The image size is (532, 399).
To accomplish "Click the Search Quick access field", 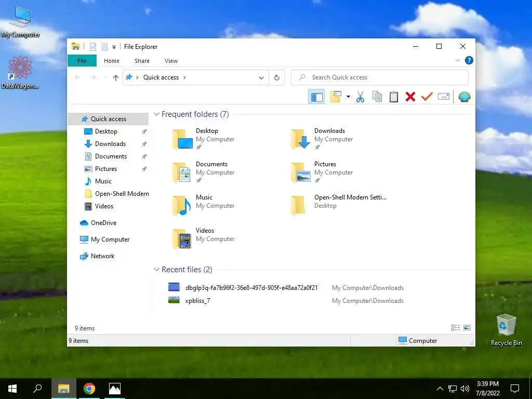I will click(x=380, y=77).
